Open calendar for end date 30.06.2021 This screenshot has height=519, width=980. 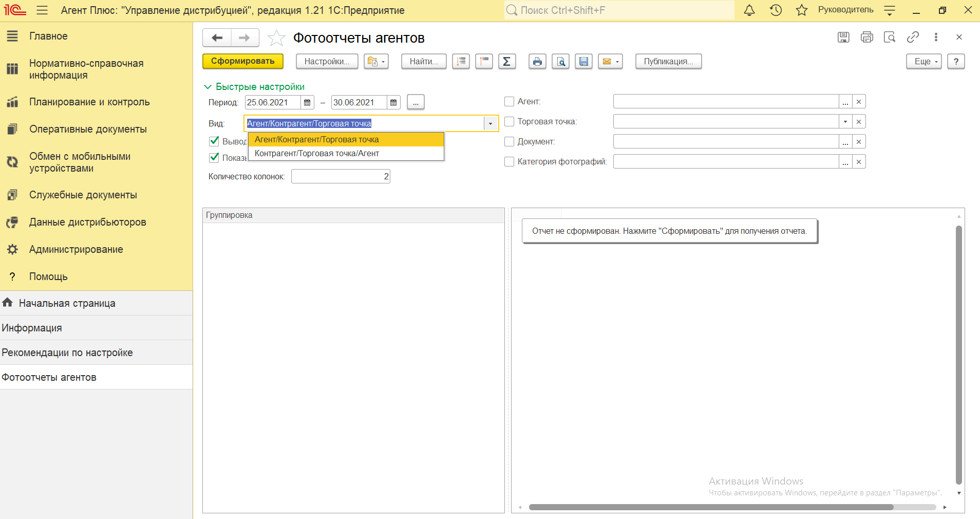[393, 102]
